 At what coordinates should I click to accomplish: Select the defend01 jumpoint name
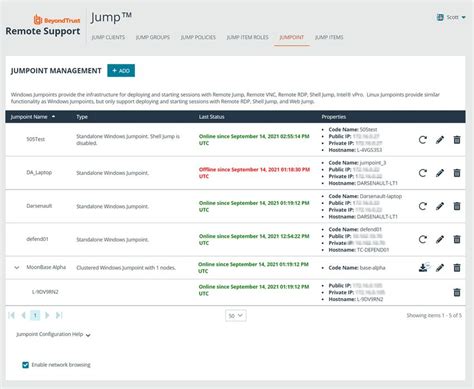37,239
